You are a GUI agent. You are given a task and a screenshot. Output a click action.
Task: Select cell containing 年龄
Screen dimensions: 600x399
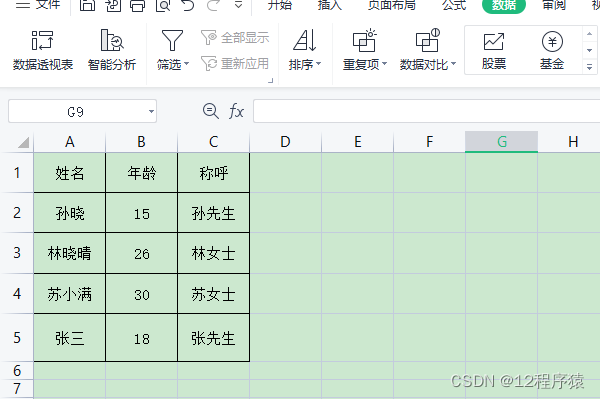142,173
